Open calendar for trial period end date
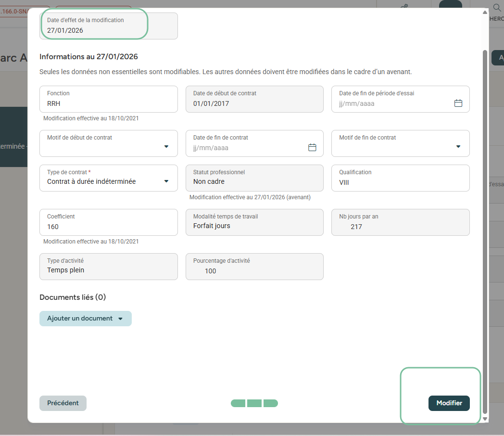Viewport: 504px width, 436px height. coord(458,103)
